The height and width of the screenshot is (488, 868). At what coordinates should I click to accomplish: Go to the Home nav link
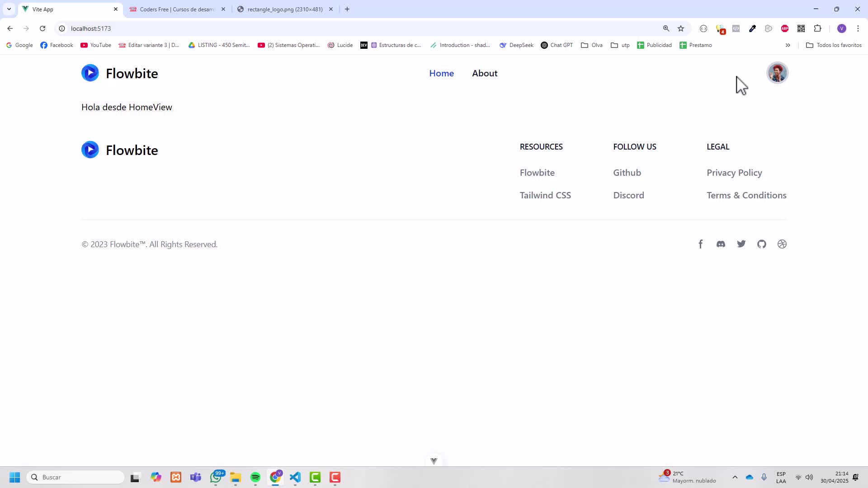click(x=441, y=73)
